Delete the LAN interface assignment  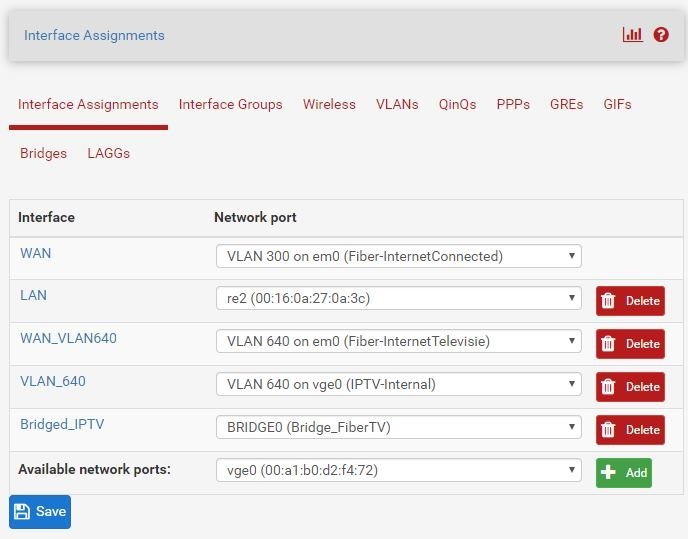click(x=630, y=301)
